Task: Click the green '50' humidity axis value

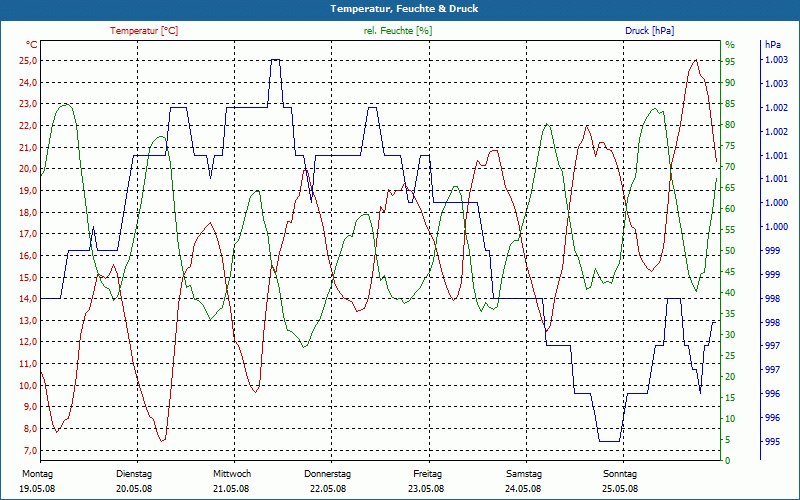Action: tap(730, 251)
